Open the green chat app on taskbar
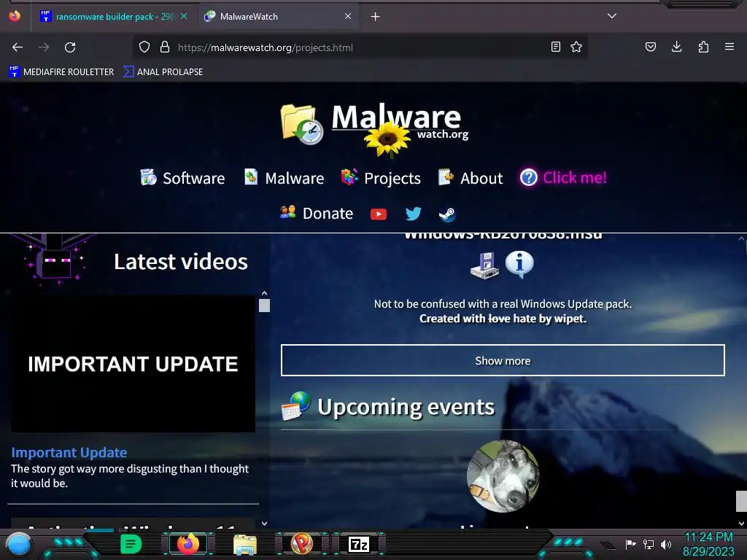The height and width of the screenshot is (560, 747). pos(131,544)
